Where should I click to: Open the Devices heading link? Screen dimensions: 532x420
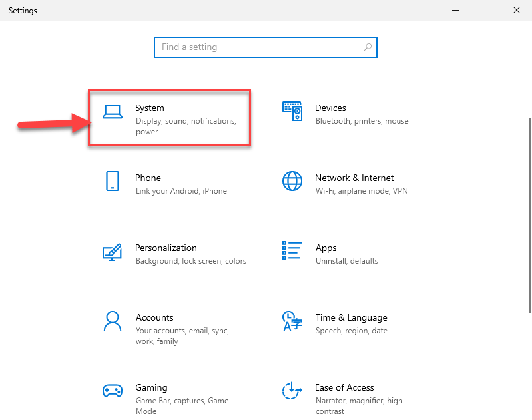point(330,108)
